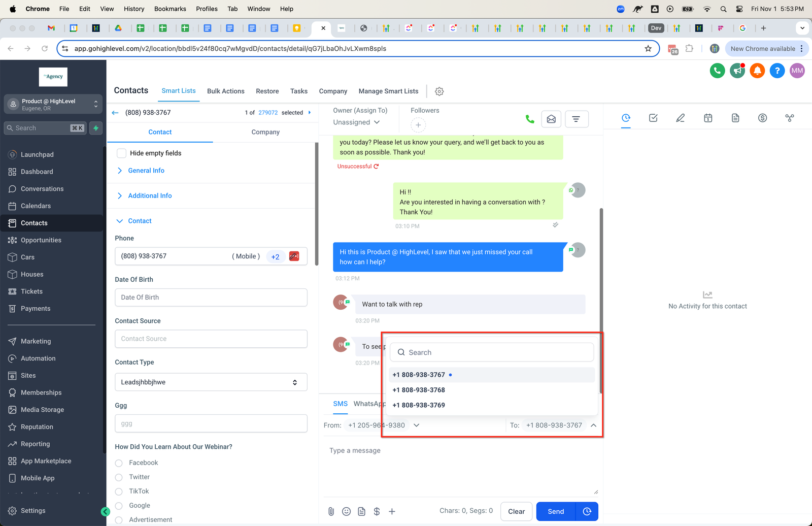Expand the General Info section
Screen dimensions: 812x526
146,171
